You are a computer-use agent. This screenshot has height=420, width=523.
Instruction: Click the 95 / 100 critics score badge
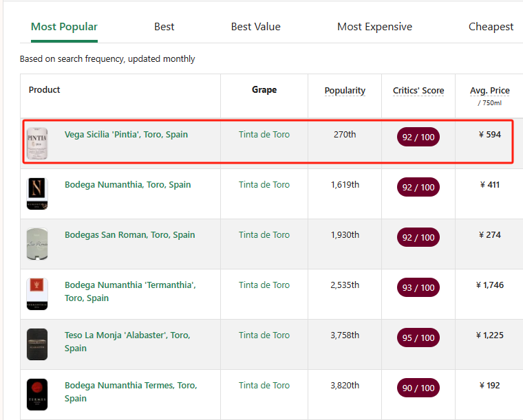(x=418, y=338)
